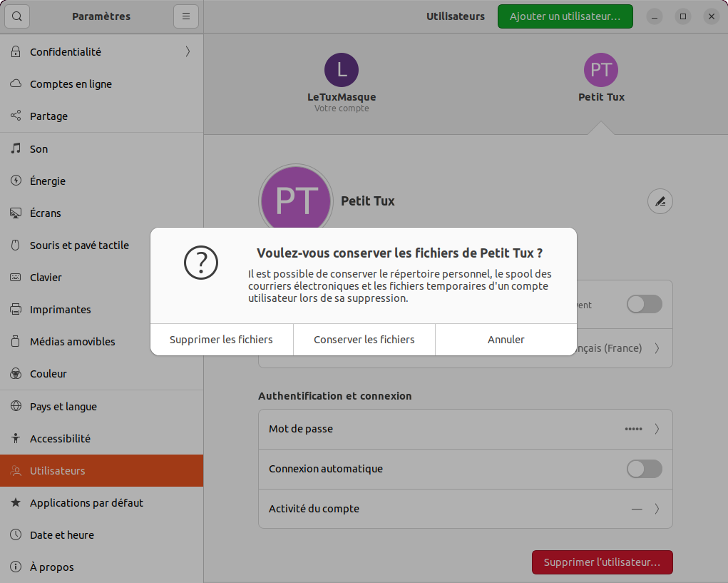Click the lock icon beside Confidentialité

(16, 51)
